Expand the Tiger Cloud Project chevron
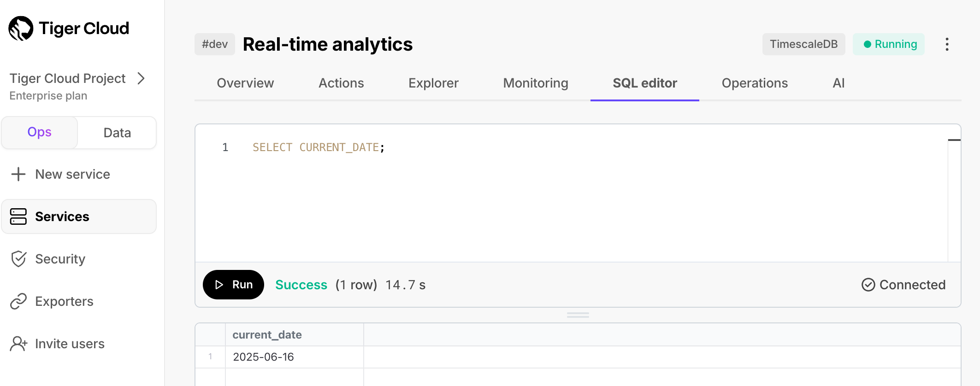Viewport: 980px width, 386px height. [142, 78]
